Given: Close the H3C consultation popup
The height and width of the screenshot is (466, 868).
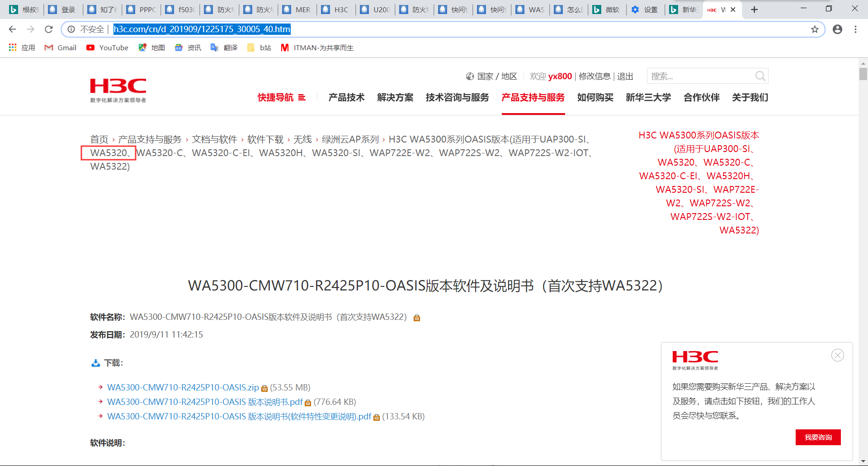Looking at the screenshot, I should [x=837, y=355].
